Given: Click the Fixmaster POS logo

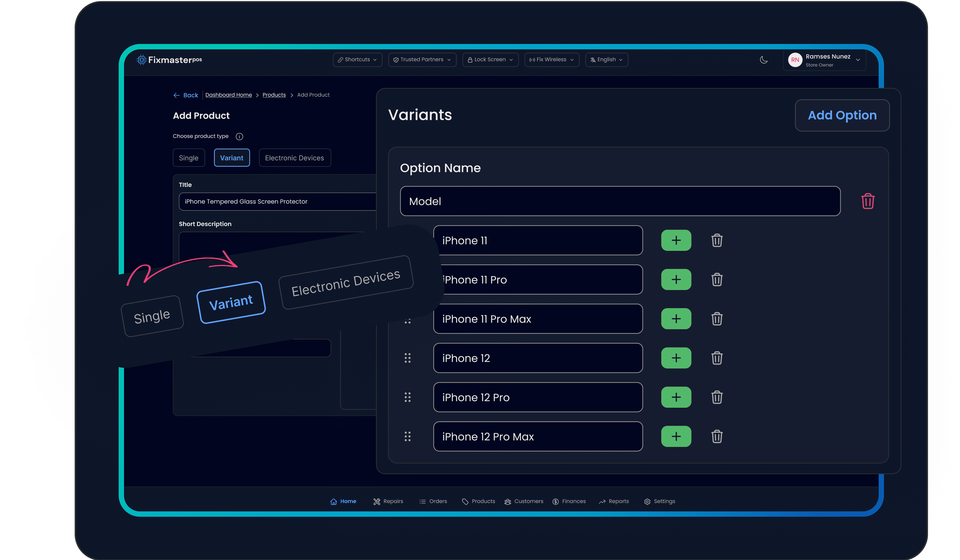Looking at the screenshot, I should 169,60.
